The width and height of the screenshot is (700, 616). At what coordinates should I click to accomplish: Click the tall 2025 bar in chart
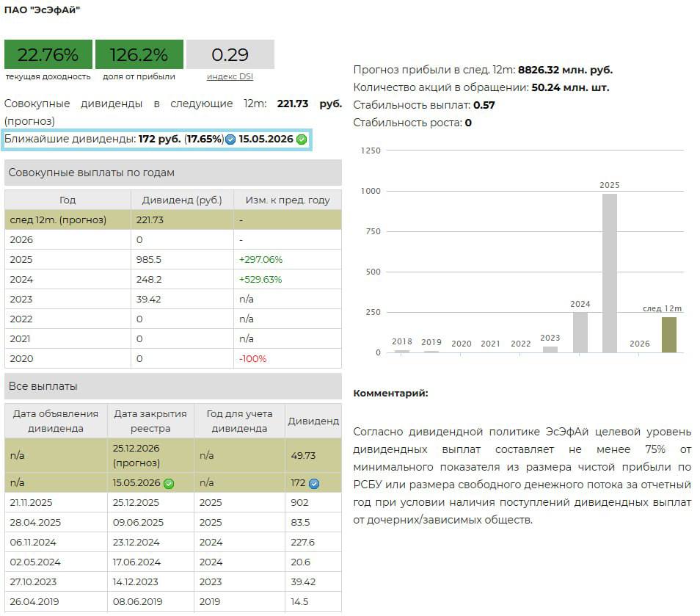[x=609, y=273]
